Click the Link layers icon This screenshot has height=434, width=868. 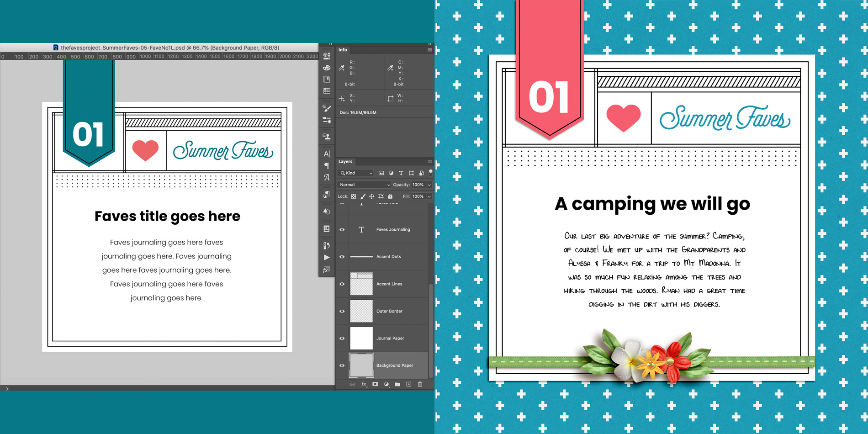[352, 384]
